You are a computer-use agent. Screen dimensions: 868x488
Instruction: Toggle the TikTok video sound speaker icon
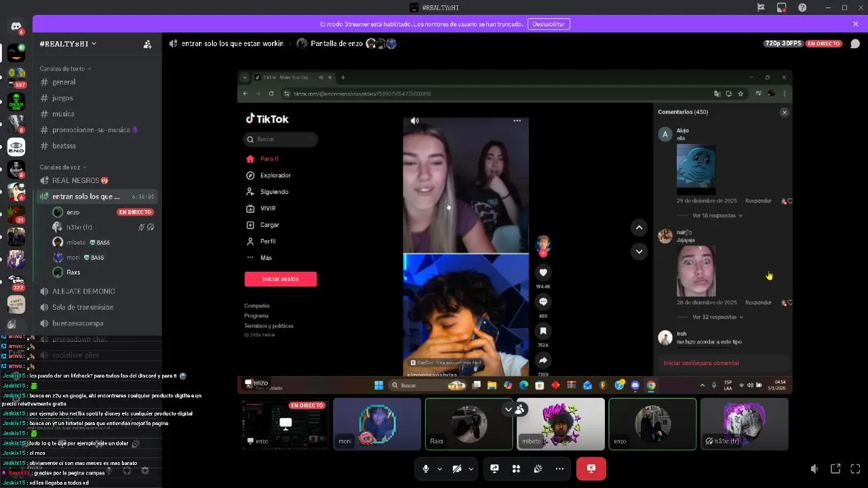[x=414, y=121]
